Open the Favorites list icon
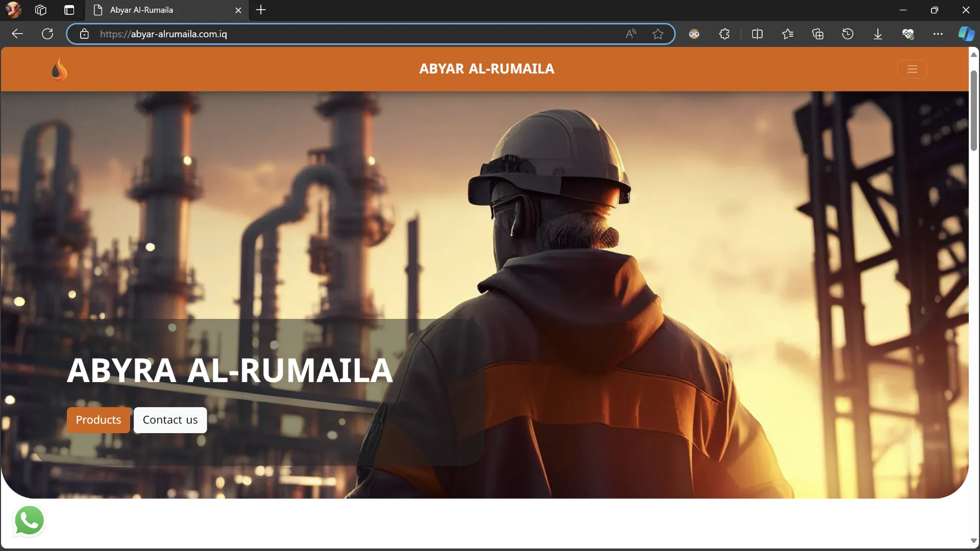Viewport: 980px width, 551px height. [788, 34]
